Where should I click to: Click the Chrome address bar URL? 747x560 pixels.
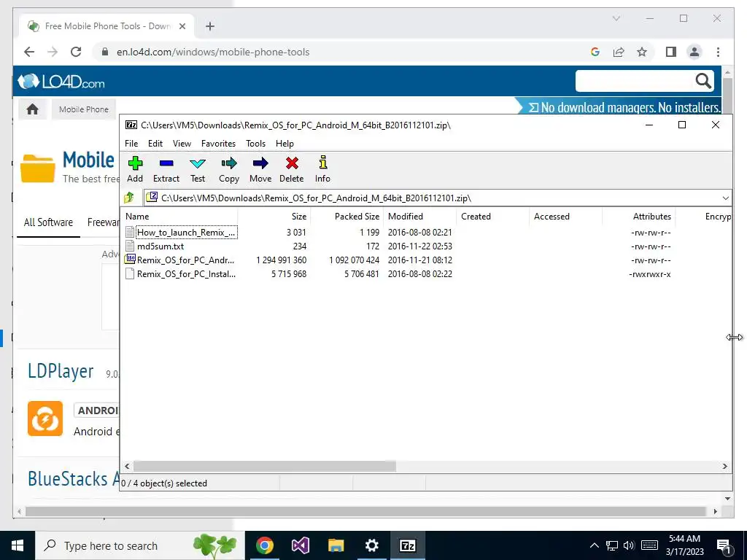[x=213, y=52]
